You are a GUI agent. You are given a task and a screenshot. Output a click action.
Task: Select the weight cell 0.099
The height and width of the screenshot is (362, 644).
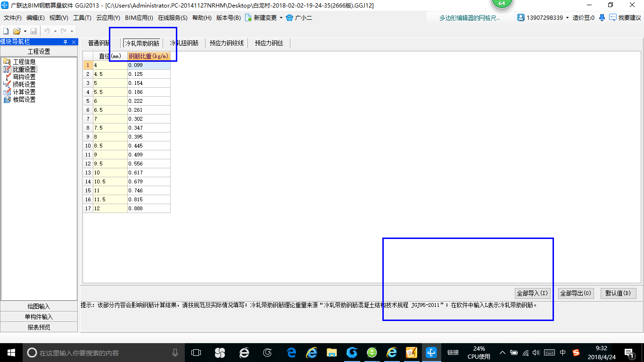[149, 65]
